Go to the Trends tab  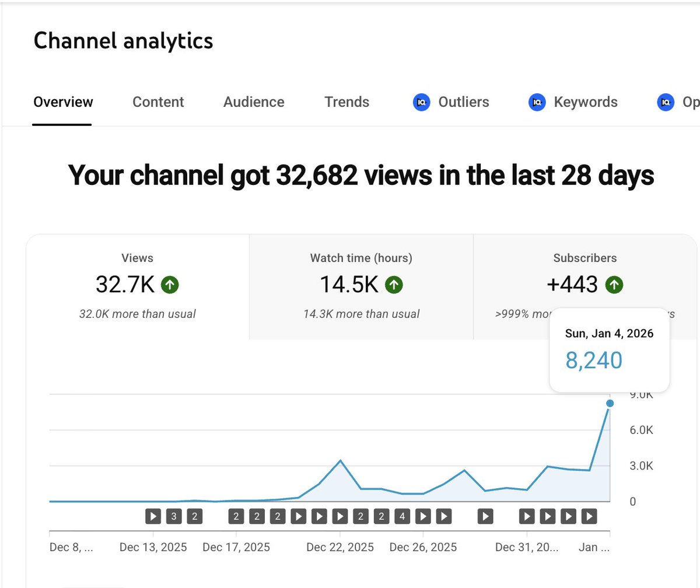[x=347, y=102]
